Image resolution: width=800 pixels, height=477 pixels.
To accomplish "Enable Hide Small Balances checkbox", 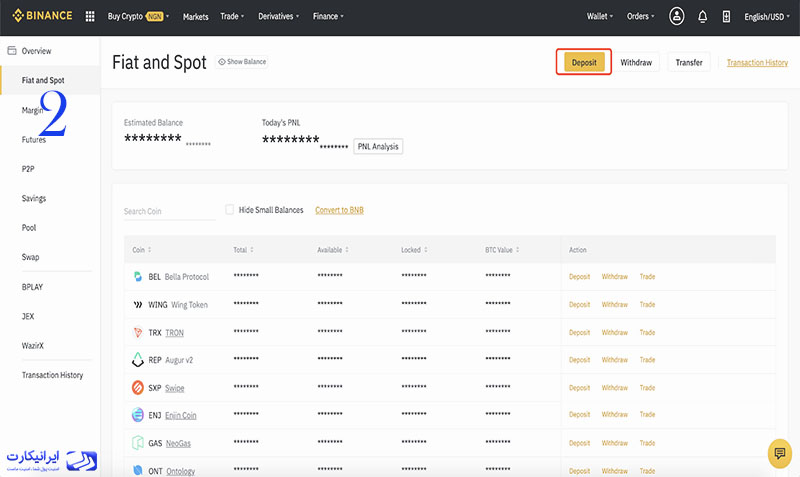I will 230,210.
